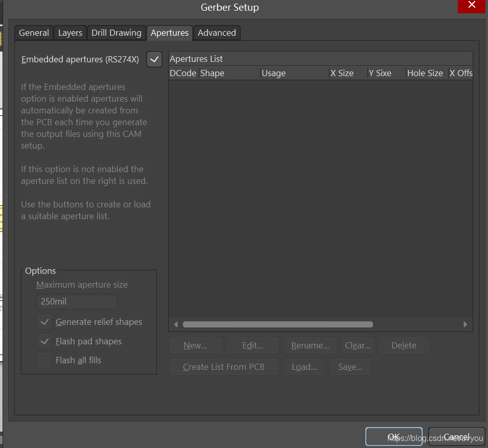This screenshot has width=488, height=448.
Task: Click the Load... button
Action: tap(304, 367)
